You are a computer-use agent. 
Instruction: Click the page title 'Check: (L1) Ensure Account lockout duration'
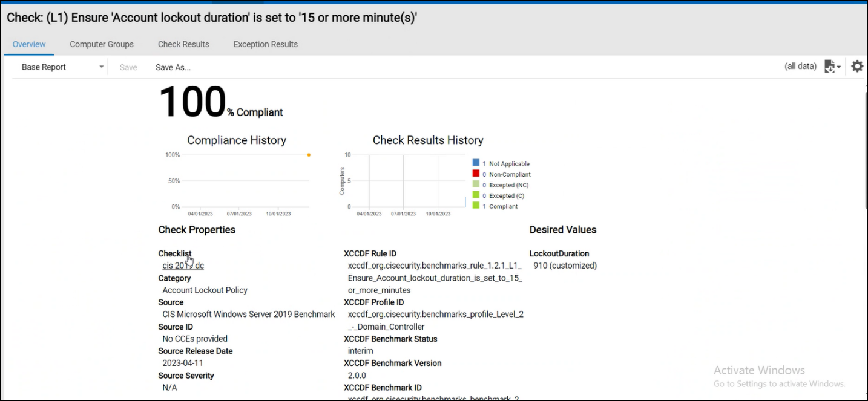(x=212, y=18)
